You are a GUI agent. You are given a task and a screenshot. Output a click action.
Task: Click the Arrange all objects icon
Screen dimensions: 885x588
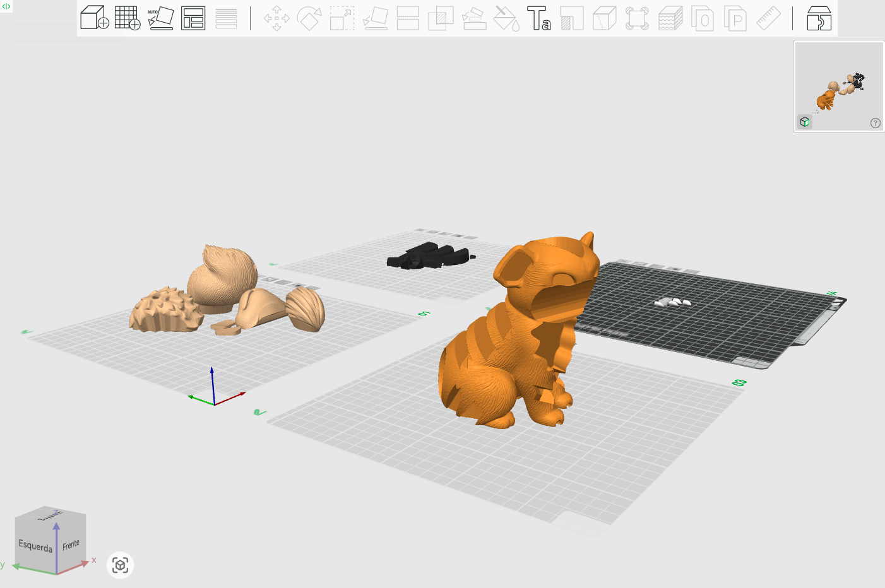193,18
